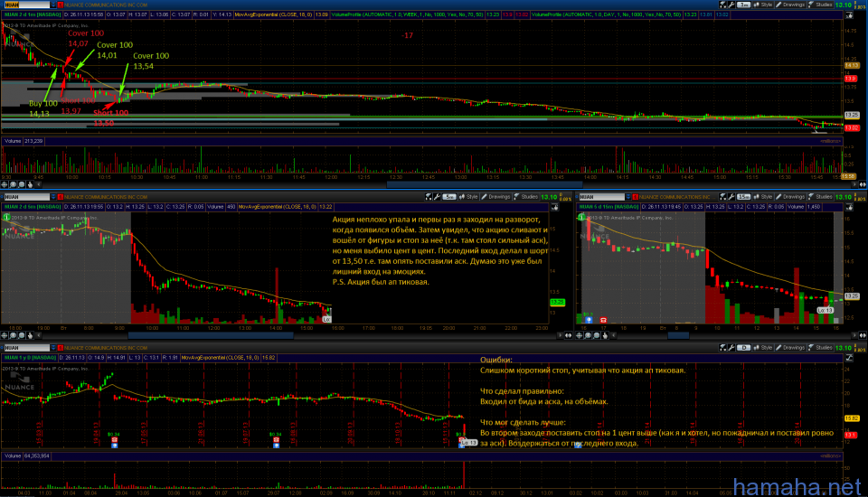Expand symbol dropdown in the 15m chart

point(629,197)
